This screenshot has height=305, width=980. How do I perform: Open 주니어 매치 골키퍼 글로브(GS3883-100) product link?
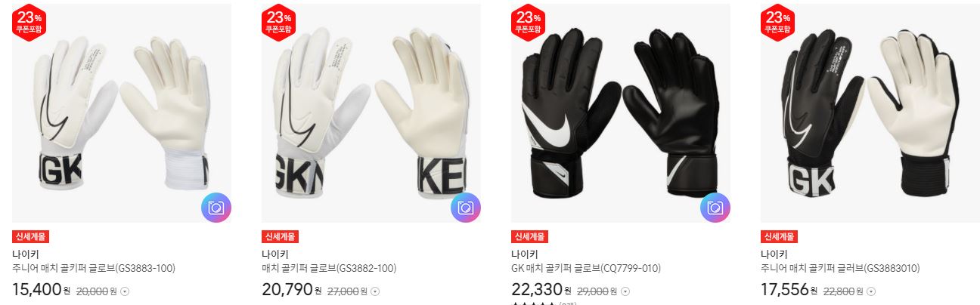[x=83, y=268]
